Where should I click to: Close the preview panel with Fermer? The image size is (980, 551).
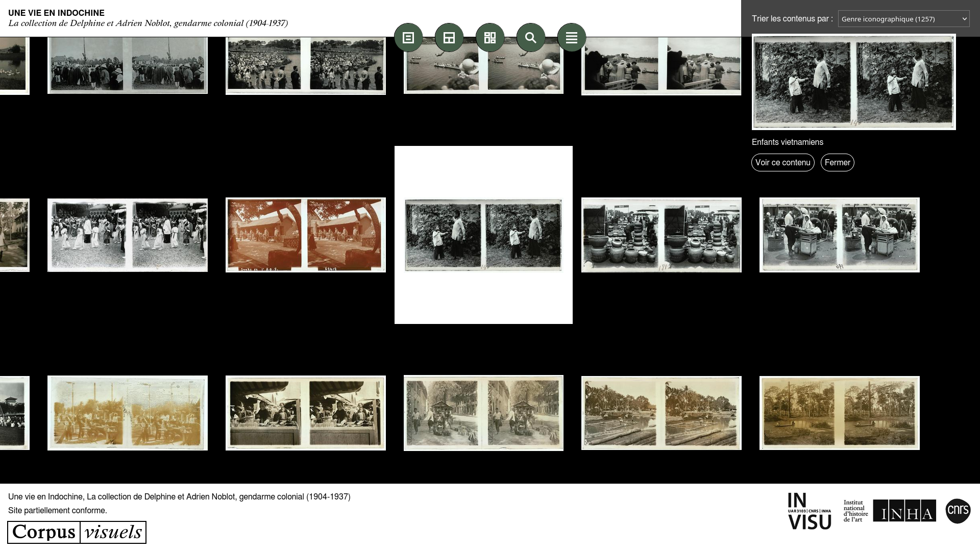[837, 162]
